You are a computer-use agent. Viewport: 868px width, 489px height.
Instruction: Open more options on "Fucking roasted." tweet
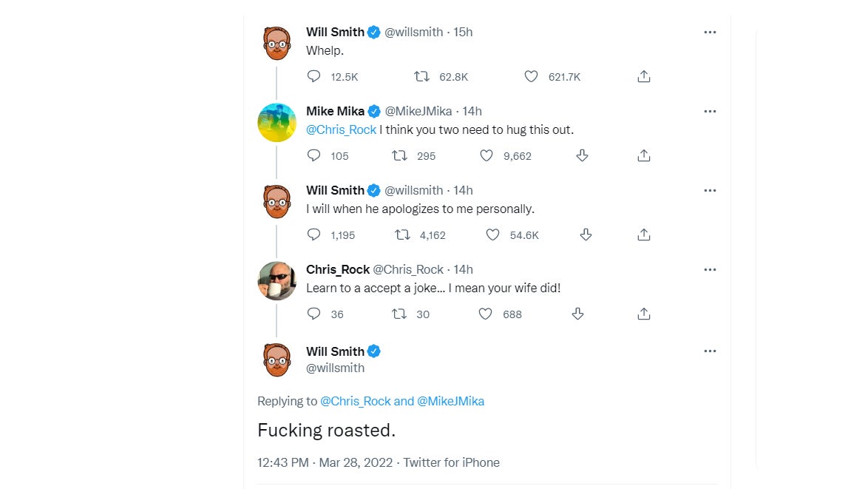pos(710,351)
